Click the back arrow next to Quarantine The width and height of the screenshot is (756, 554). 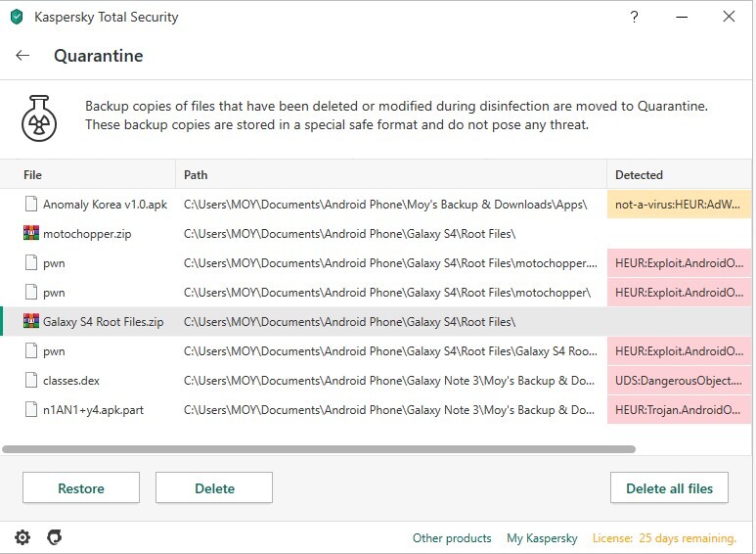[x=22, y=56]
